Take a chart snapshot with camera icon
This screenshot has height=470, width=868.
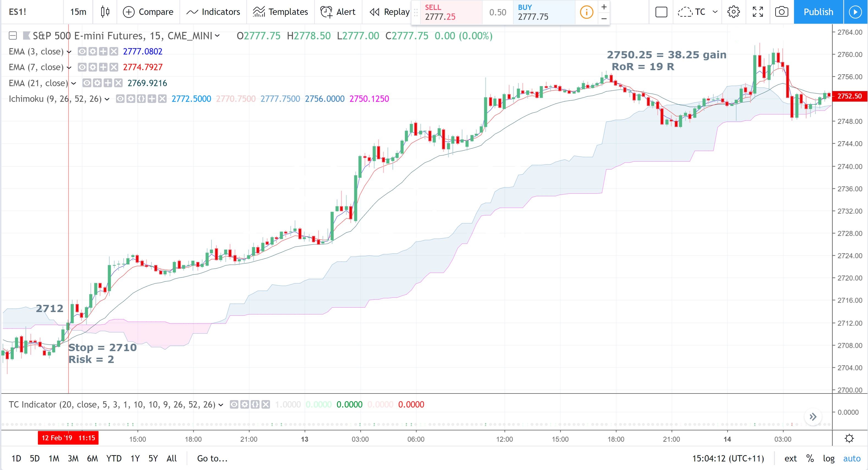tap(781, 12)
